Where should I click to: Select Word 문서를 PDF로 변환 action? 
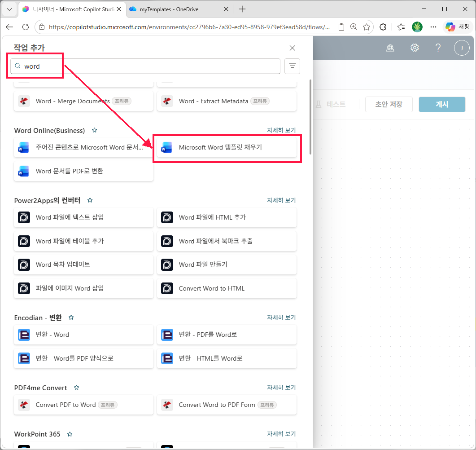point(83,171)
